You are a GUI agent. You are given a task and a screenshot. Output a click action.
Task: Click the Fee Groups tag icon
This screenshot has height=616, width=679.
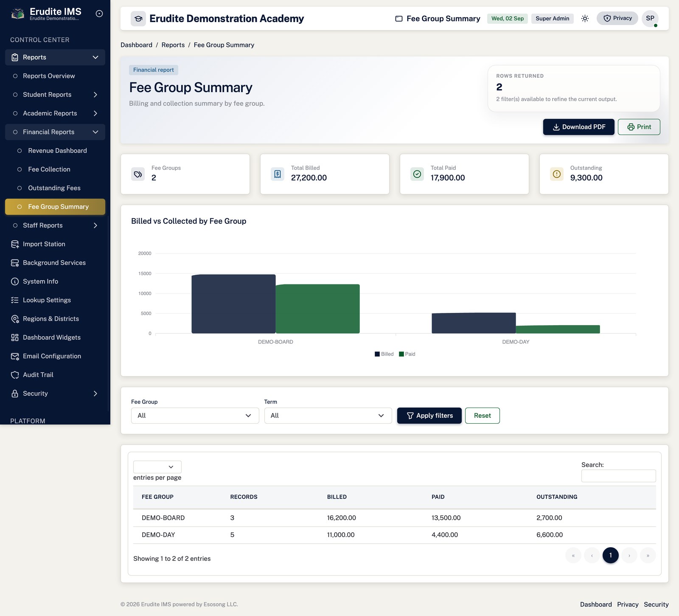138,174
